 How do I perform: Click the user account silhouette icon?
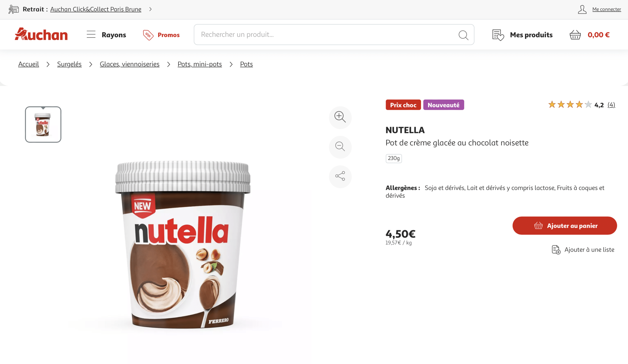tap(582, 10)
